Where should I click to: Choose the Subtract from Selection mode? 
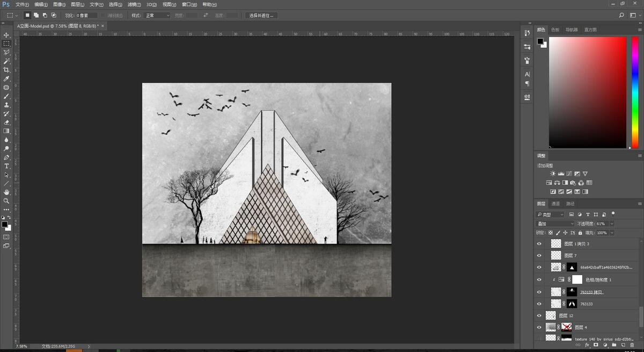tap(45, 16)
